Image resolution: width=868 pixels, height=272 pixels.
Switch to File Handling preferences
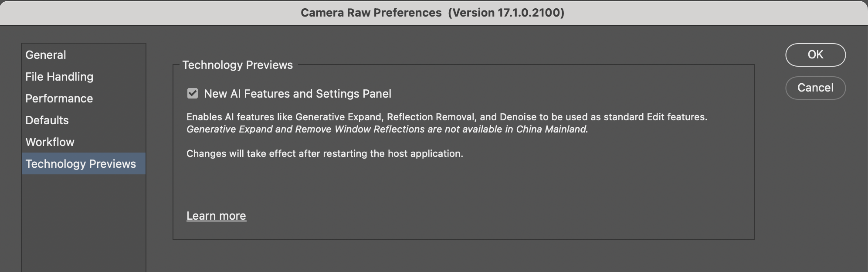click(x=59, y=77)
